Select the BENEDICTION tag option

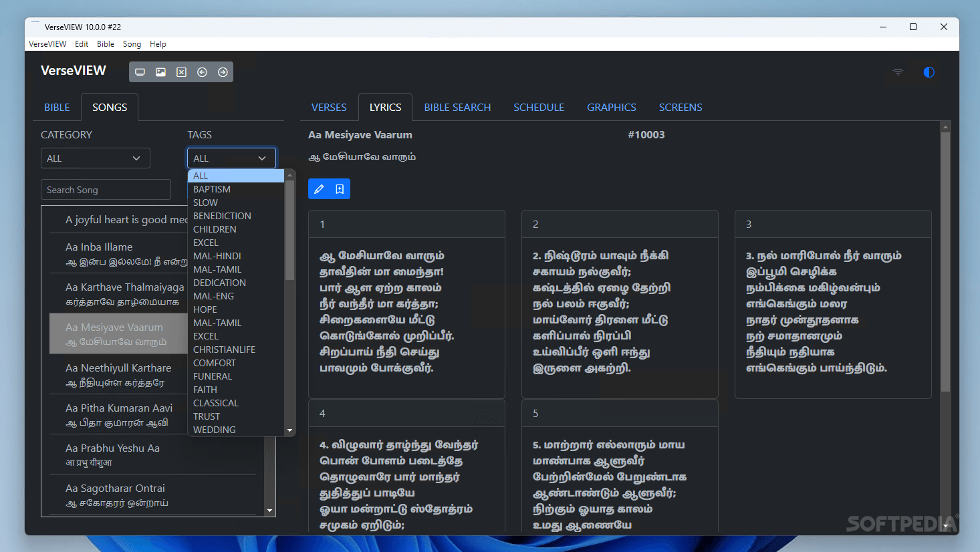236,216
